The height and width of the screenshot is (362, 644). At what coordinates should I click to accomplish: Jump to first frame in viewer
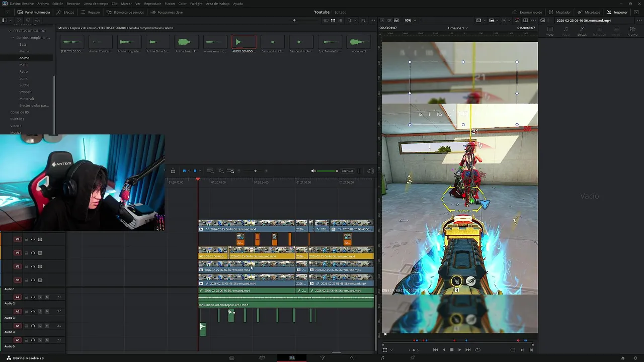click(x=435, y=349)
